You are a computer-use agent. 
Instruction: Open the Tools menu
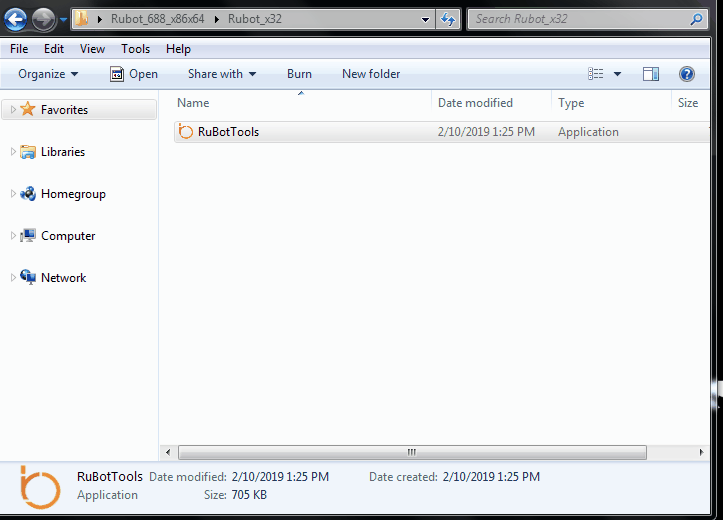(x=136, y=48)
